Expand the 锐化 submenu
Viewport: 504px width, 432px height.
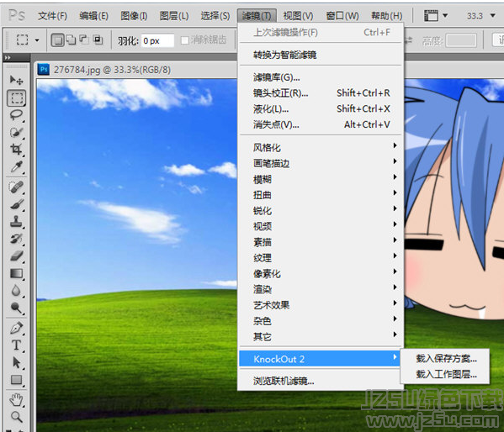321,210
